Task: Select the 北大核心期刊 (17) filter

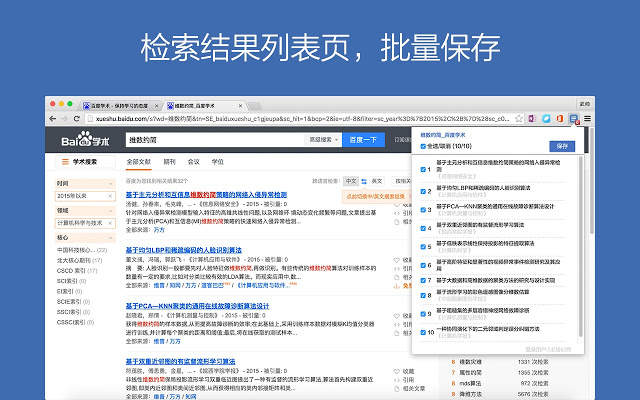Action: [x=79, y=260]
